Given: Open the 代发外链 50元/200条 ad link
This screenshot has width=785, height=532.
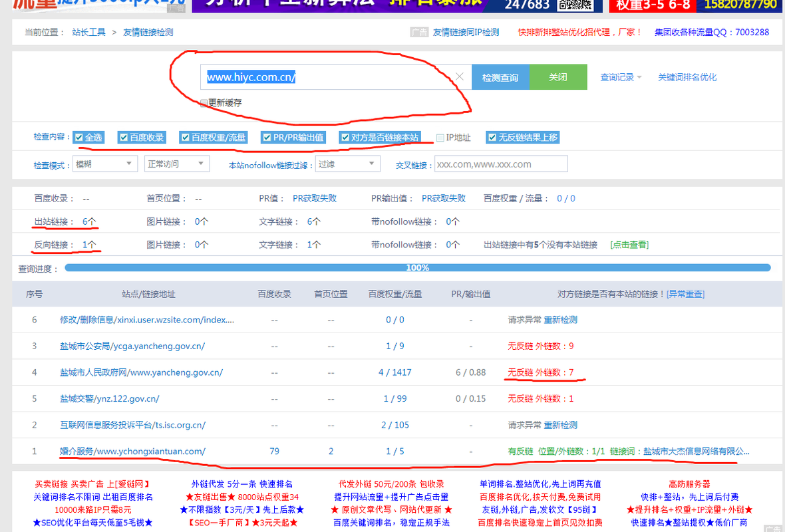Looking at the screenshot, I should tap(391, 485).
